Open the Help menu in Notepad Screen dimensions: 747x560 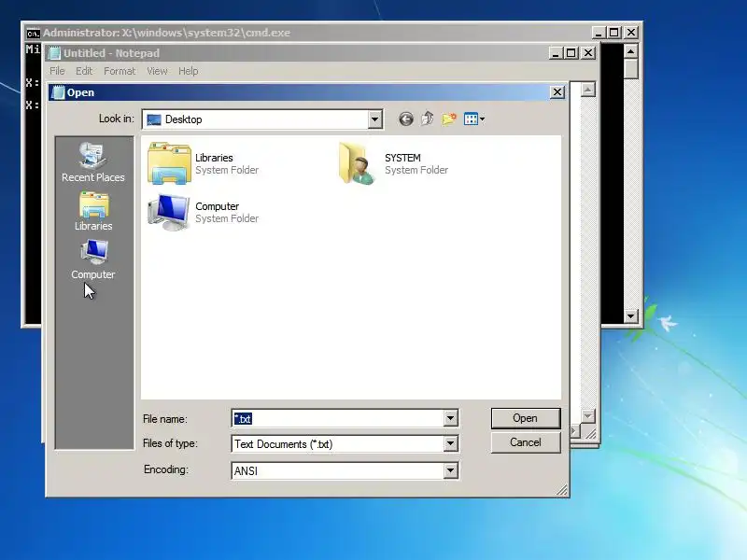click(x=189, y=71)
